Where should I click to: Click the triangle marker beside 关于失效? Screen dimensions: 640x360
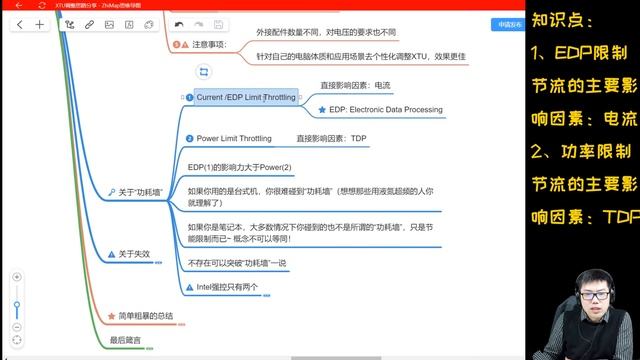pos(111,254)
